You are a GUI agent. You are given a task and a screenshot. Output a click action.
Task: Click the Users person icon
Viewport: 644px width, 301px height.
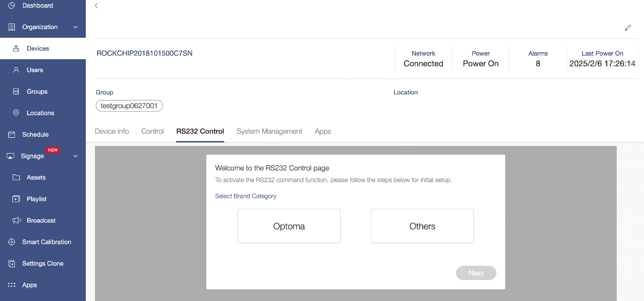coord(16,70)
